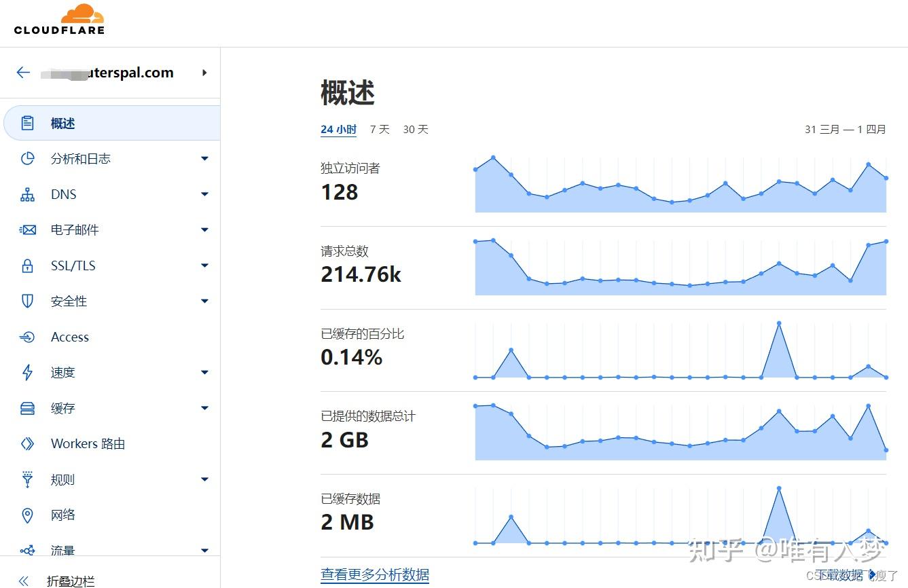Switch to the 7 天 tab
Viewport: 908px width, 588px height.
click(x=379, y=129)
